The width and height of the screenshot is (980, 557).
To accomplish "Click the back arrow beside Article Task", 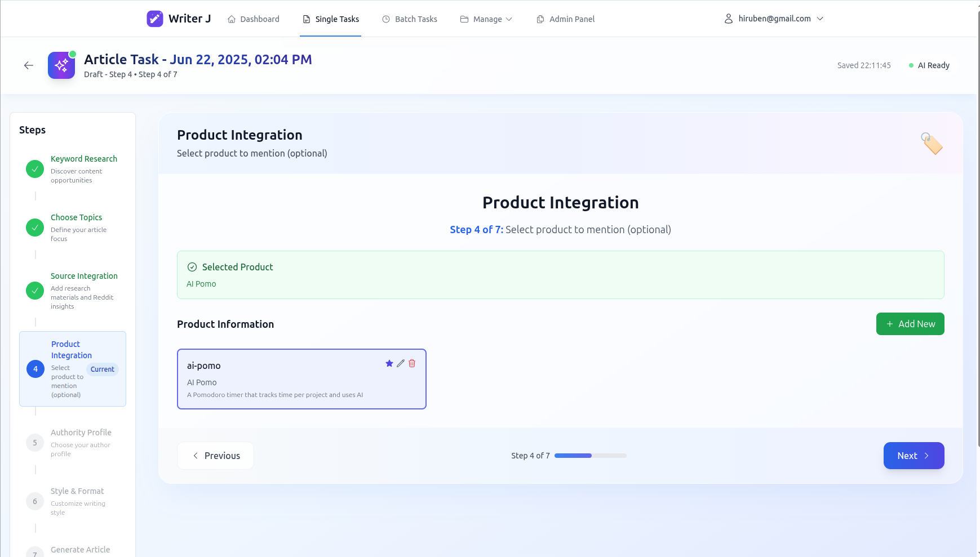I will 29,65.
